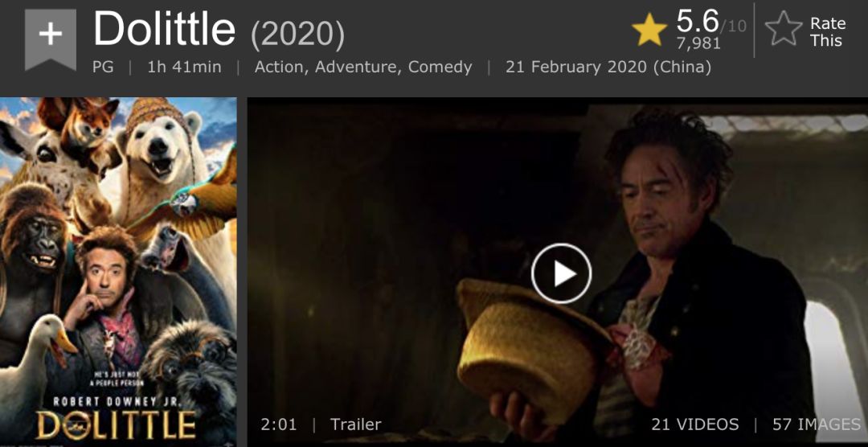Open the 2020 year link

click(298, 34)
